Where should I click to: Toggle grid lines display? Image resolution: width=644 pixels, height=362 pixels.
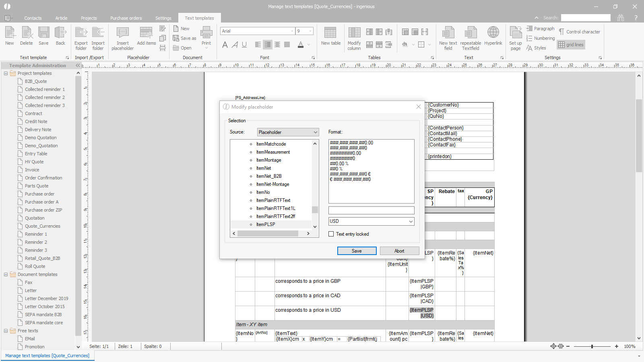(571, 45)
